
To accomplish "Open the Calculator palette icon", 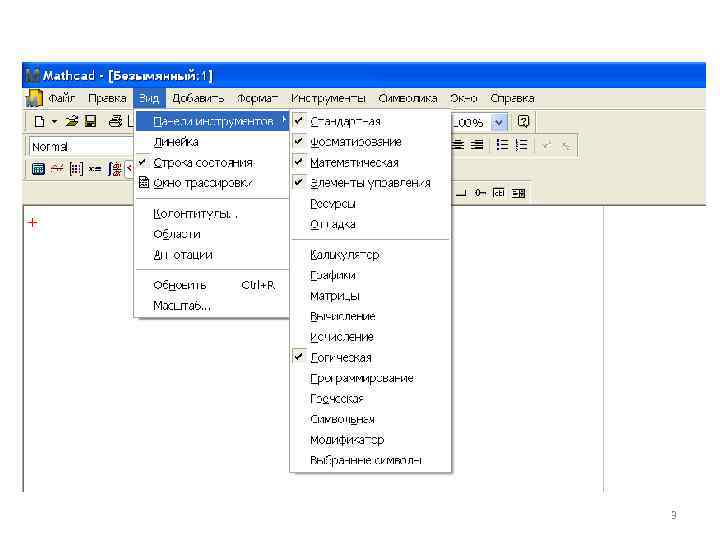I will tap(38, 169).
